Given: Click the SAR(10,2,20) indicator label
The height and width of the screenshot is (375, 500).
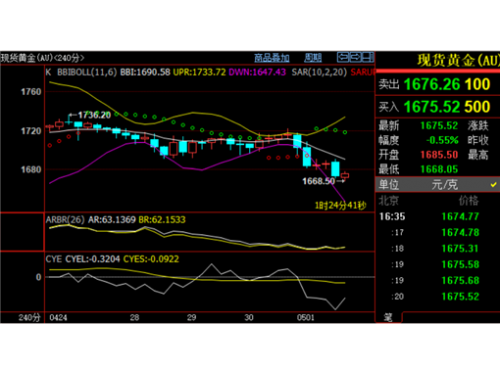Looking at the screenshot, I should point(319,72).
